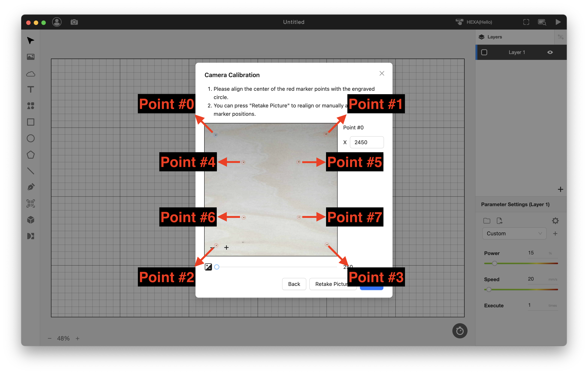Adjust the Power slider

(521, 263)
